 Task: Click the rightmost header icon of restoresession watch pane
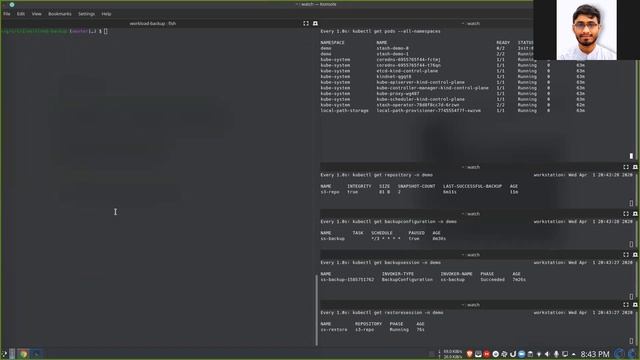(635, 305)
